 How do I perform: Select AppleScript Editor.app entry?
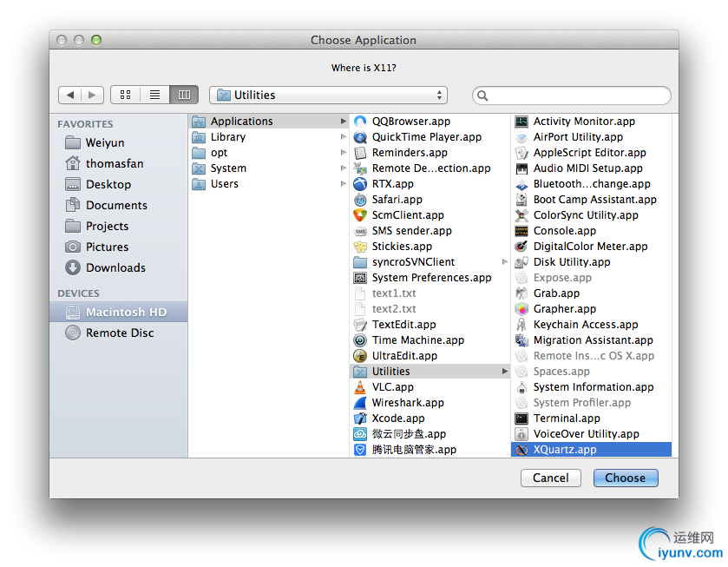592,153
